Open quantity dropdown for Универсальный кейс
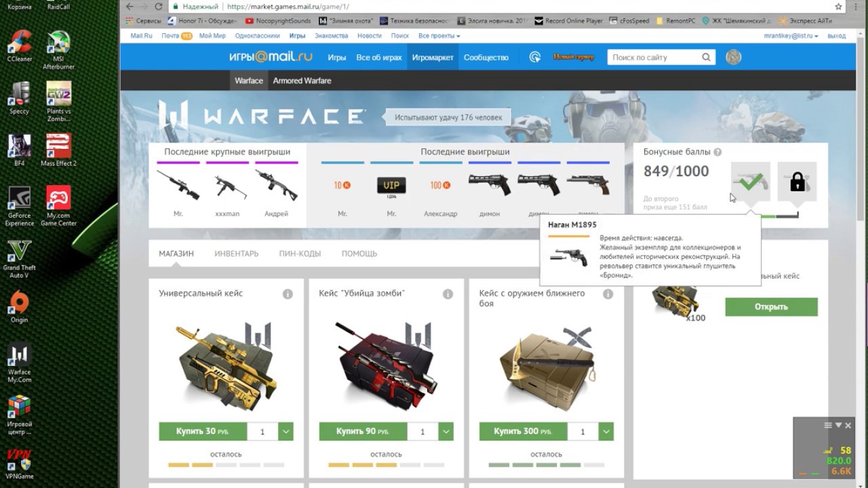The image size is (868, 488). coord(285,432)
